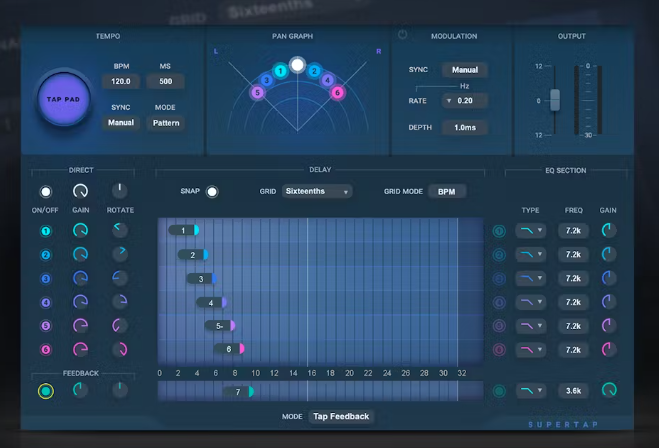Viewport: 659px width, 448px height.
Task: Click tap 1 gain knob
Action: [81, 231]
